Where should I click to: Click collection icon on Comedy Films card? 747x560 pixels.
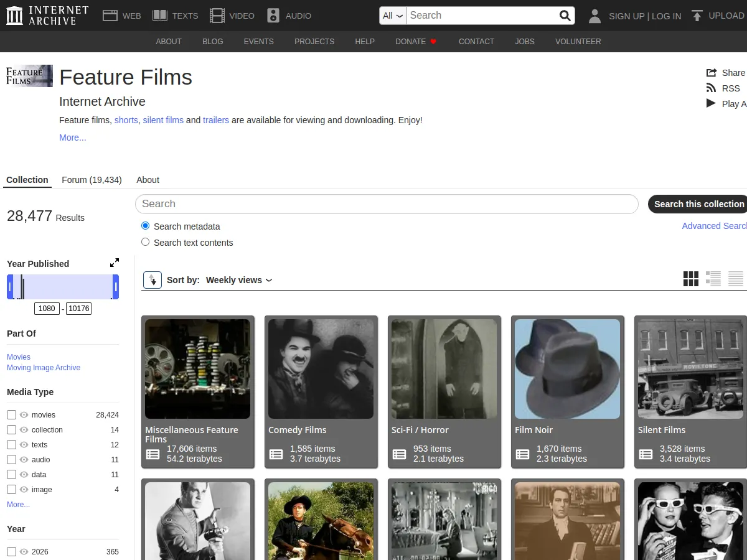point(276,454)
